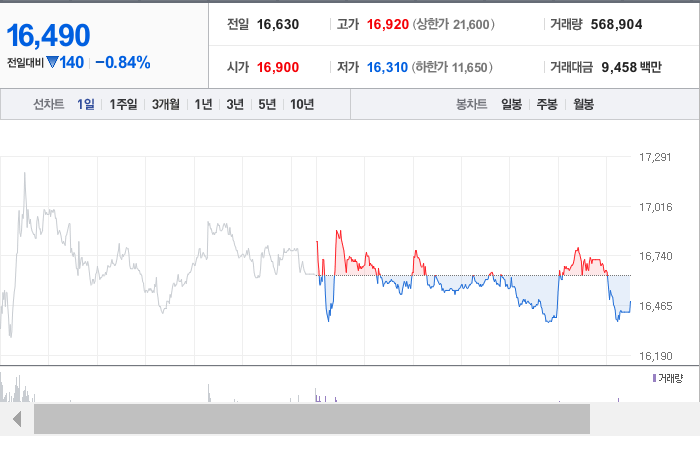Open the 월봉 candlestick chart
The height and width of the screenshot is (450, 700).
click(583, 104)
